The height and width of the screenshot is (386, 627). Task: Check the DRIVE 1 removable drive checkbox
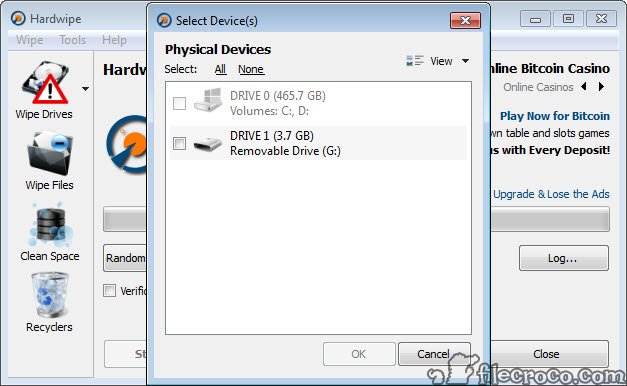tap(179, 143)
